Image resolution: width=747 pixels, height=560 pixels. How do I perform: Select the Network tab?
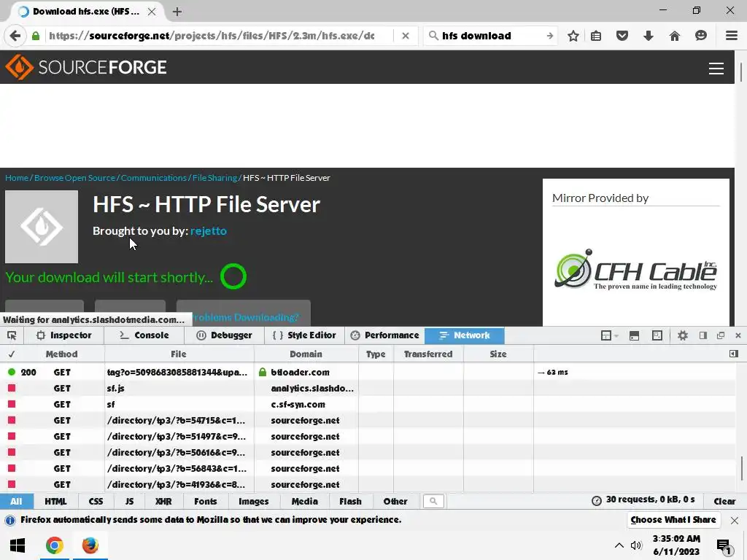tap(465, 335)
